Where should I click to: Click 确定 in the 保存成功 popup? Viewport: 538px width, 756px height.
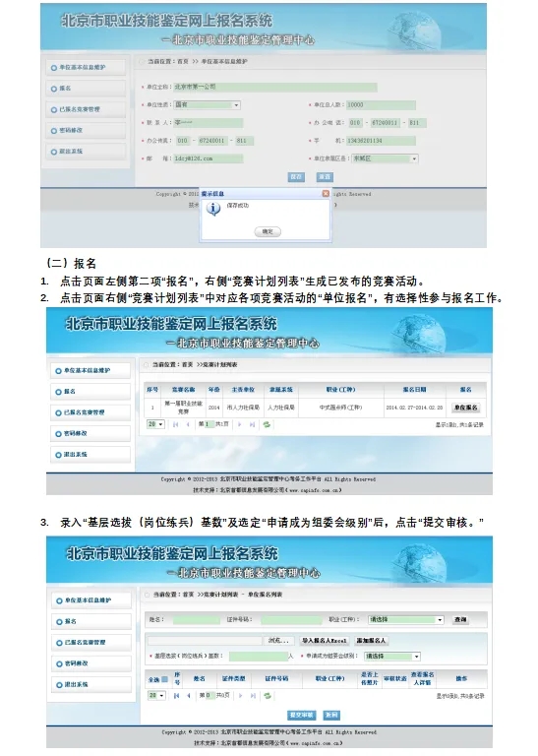pos(268,232)
